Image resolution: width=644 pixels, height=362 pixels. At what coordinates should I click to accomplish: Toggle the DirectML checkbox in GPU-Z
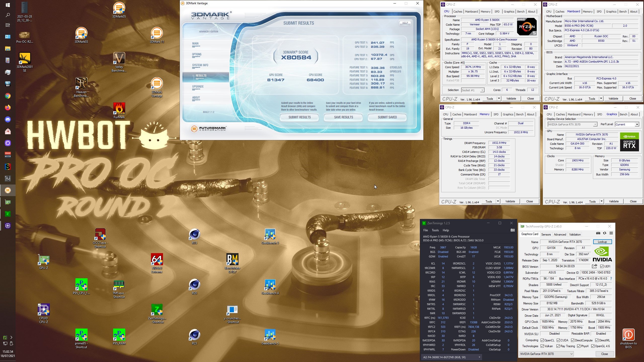coord(597,340)
